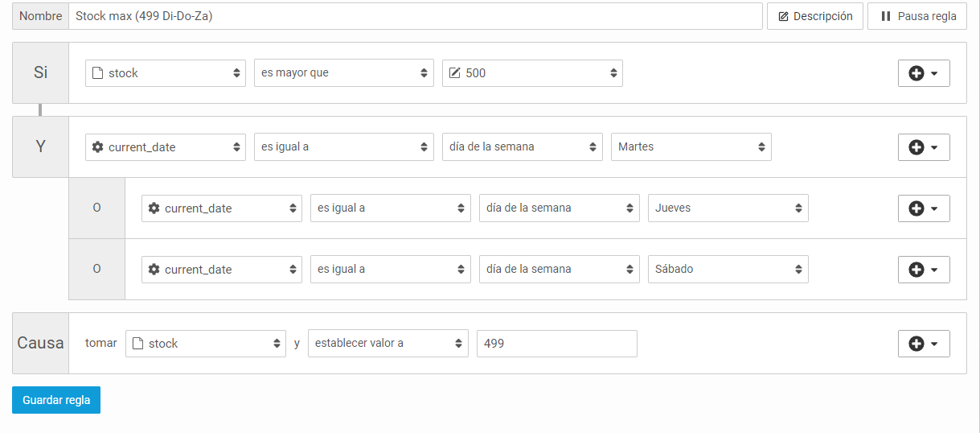Open the 'es mayor que' operator dropdown
Viewport: 980px width, 433px height.
(344, 73)
